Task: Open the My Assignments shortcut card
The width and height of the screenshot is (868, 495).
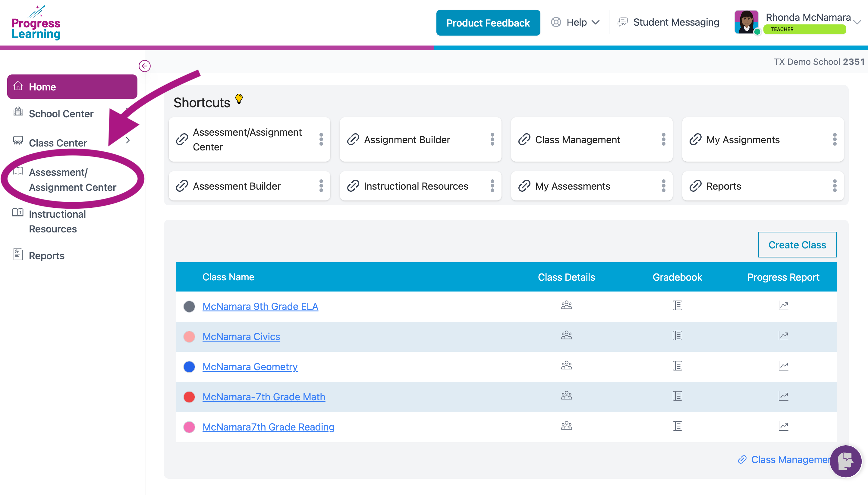Action: click(x=763, y=139)
